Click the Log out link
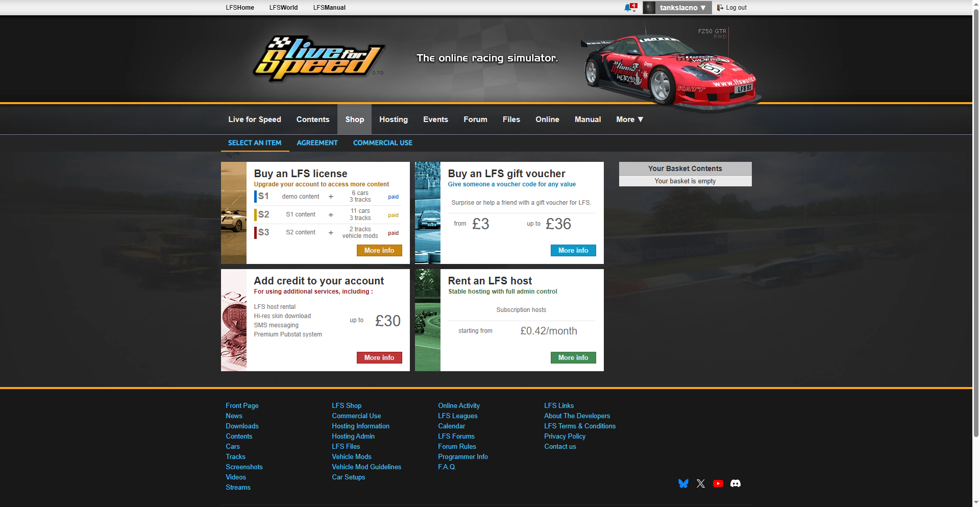The width and height of the screenshot is (980, 507). pos(736,8)
